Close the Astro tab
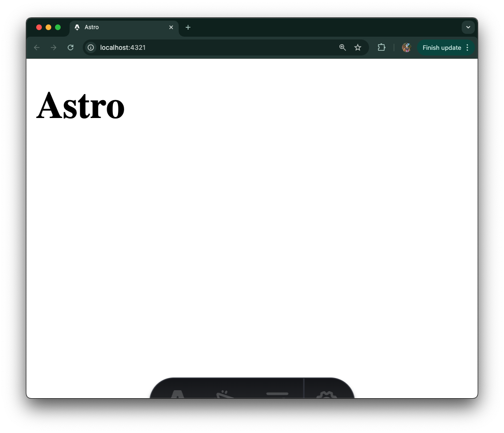The image size is (504, 433). (x=171, y=27)
